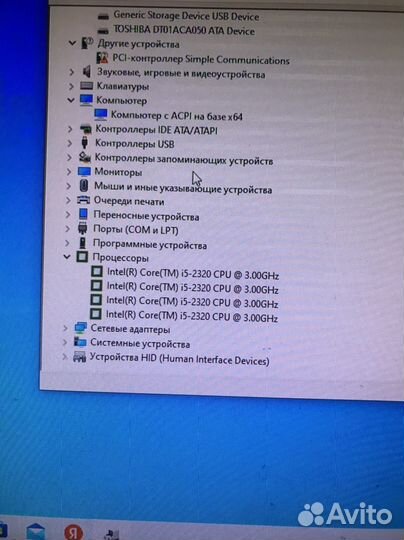
Task: Click the Мониторы display icon
Action: point(84,172)
